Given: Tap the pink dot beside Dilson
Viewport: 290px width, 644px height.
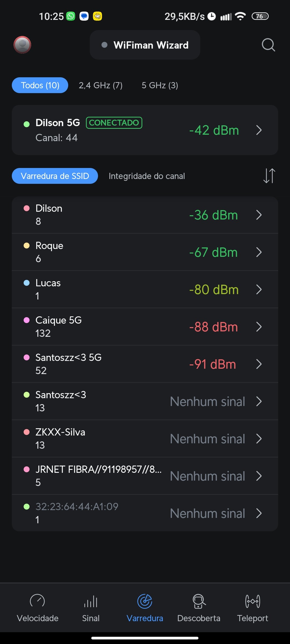Looking at the screenshot, I should [27, 208].
